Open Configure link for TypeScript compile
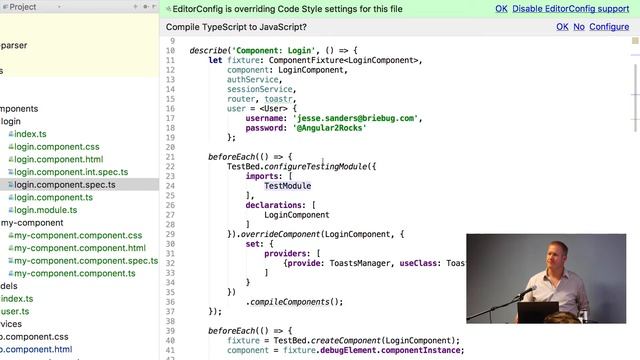 [609, 27]
